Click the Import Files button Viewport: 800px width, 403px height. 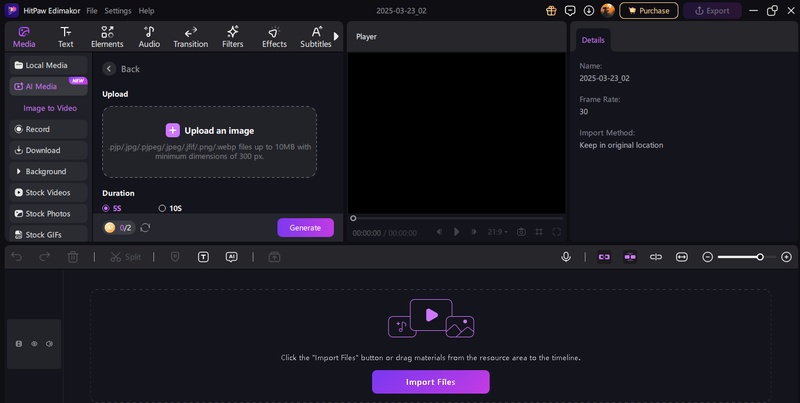pos(431,382)
